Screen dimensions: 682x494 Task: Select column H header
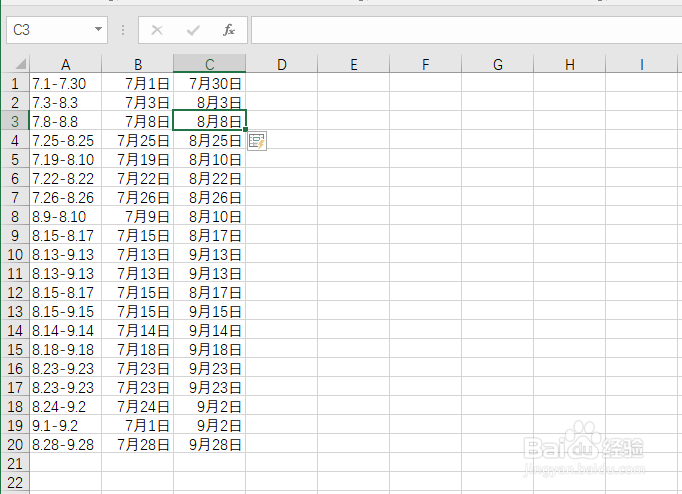coord(569,64)
